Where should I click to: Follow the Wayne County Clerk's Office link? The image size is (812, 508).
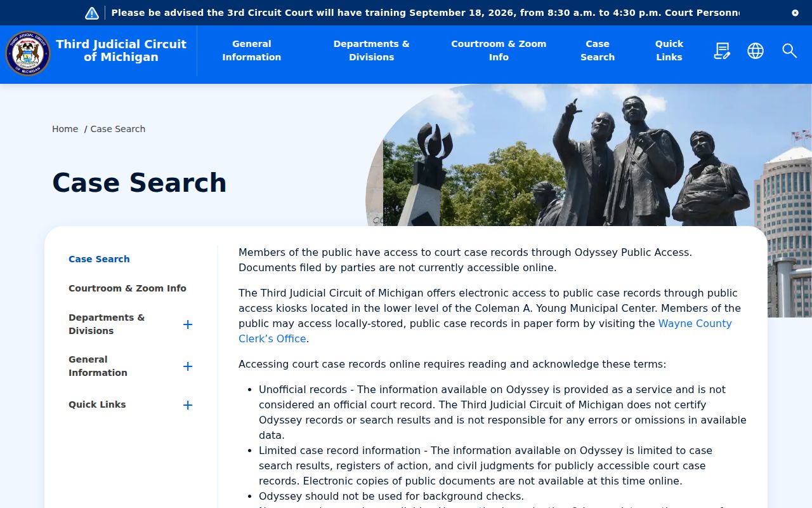click(x=485, y=331)
